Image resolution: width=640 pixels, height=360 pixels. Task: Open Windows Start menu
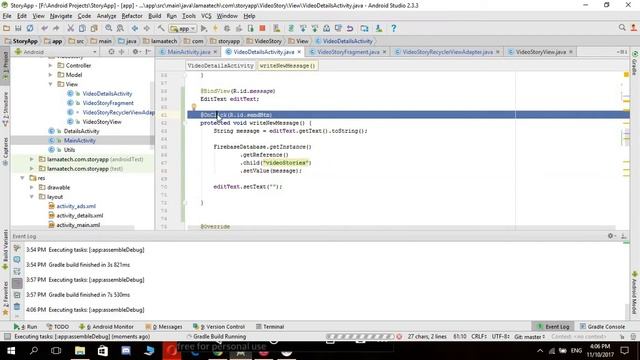pyautogui.click(x=11, y=351)
